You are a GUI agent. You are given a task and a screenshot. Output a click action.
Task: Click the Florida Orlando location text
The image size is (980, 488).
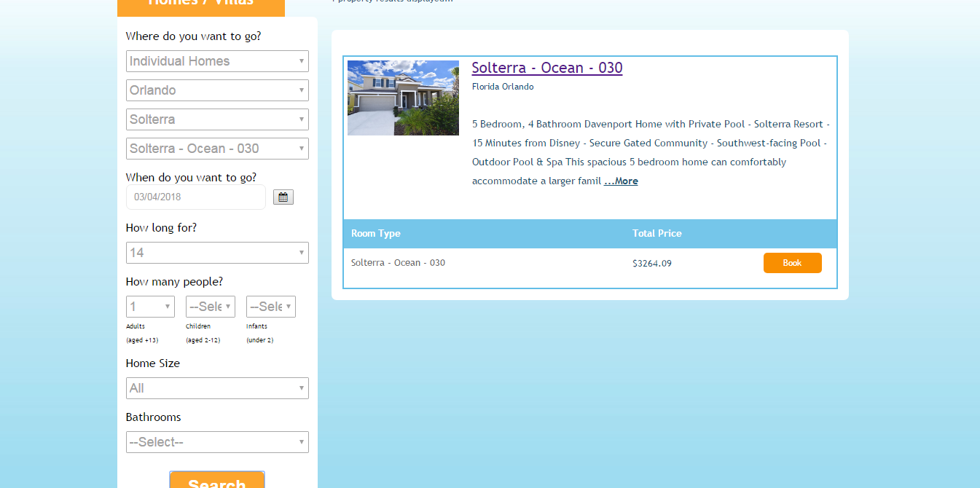pyautogui.click(x=503, y=87)
